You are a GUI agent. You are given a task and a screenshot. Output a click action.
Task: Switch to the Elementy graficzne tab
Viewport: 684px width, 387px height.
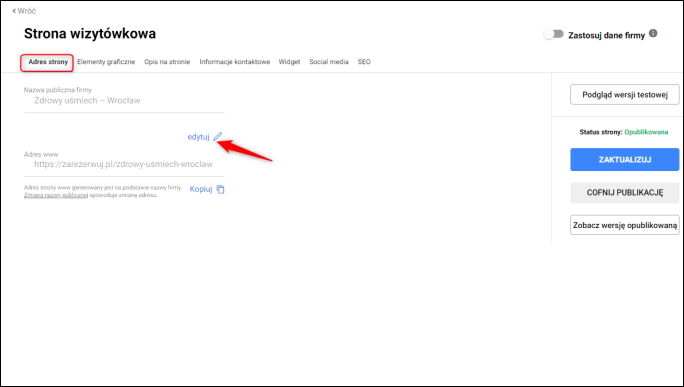106,62
